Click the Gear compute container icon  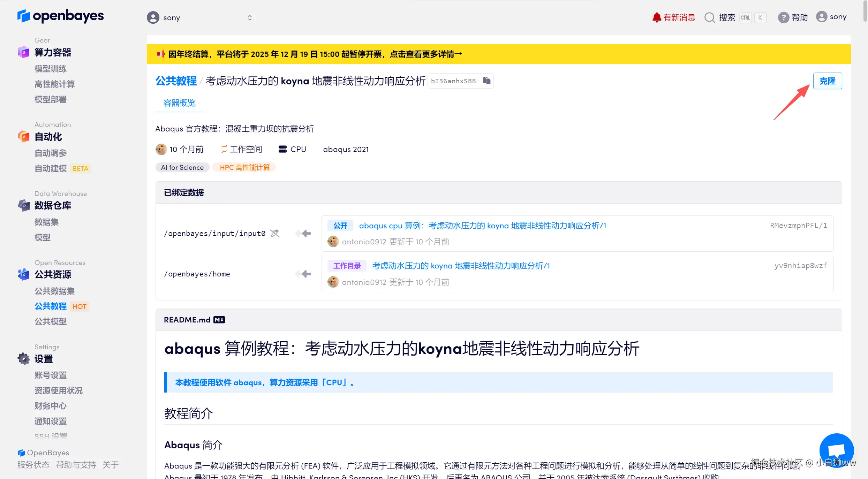coord(24,52)
